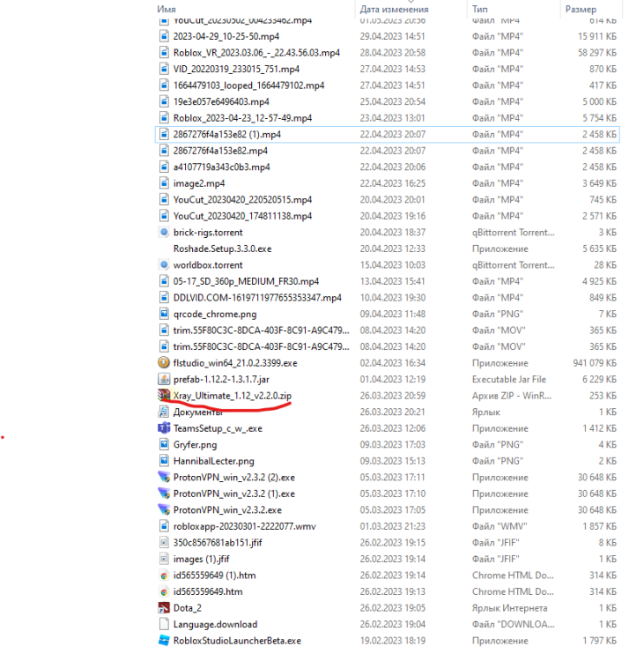Select file 05-17_SD_360p_MEDIUM_FR30.mp4

pos(246,281)
